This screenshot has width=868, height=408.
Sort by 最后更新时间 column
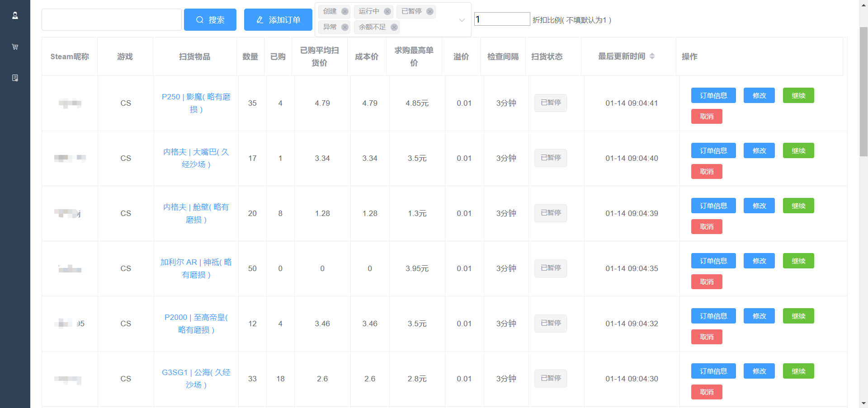click(652, 56)
